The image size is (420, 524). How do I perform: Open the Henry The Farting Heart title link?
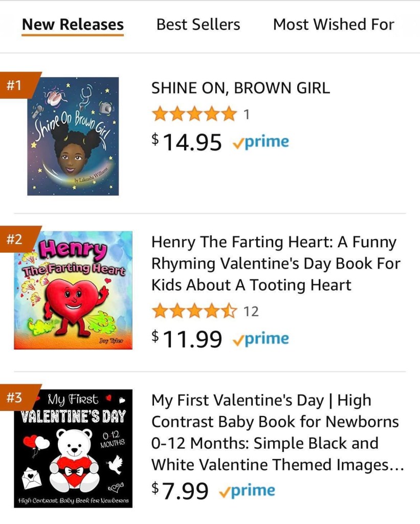[x=275, y=264]
